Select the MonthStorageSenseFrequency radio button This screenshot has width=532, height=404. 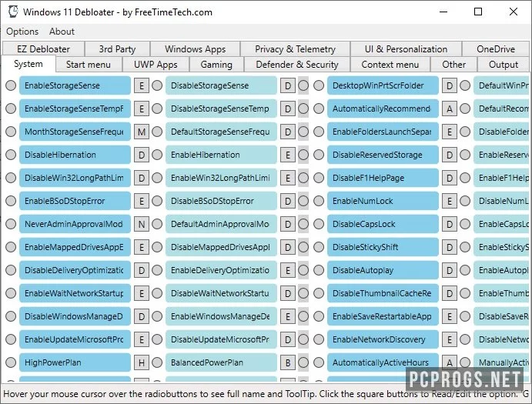(x=11, y=132)
